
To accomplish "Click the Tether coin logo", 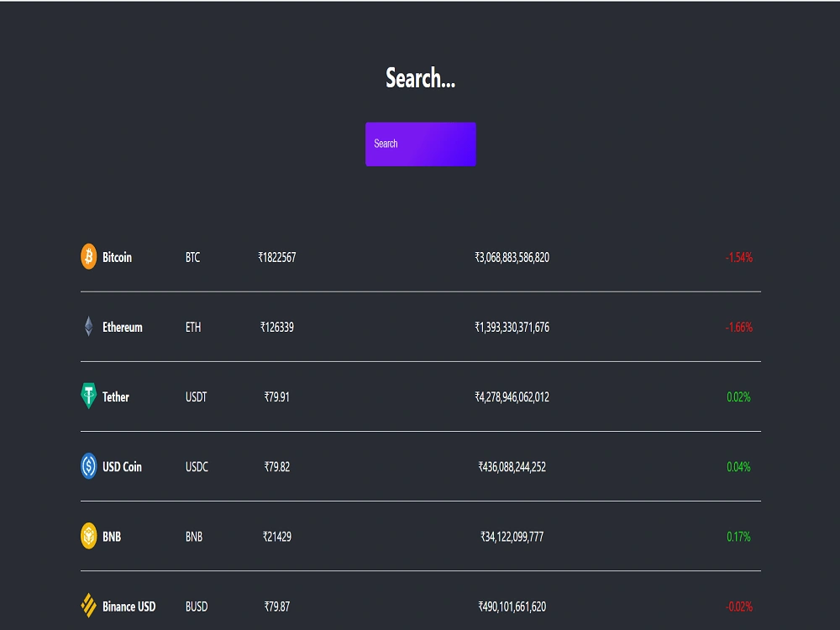I will tap(88, 396).
